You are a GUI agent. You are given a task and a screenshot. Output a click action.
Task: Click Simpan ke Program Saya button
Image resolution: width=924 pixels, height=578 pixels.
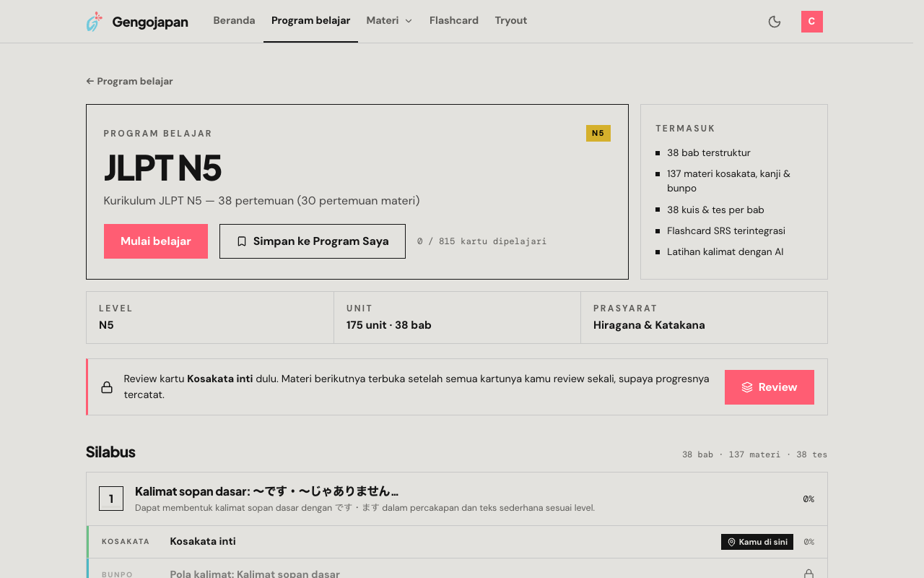(x=313, y=241)
